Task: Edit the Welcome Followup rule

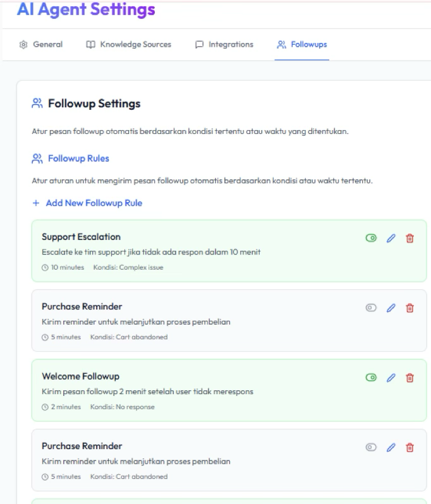Action: [x=391, y=378]
